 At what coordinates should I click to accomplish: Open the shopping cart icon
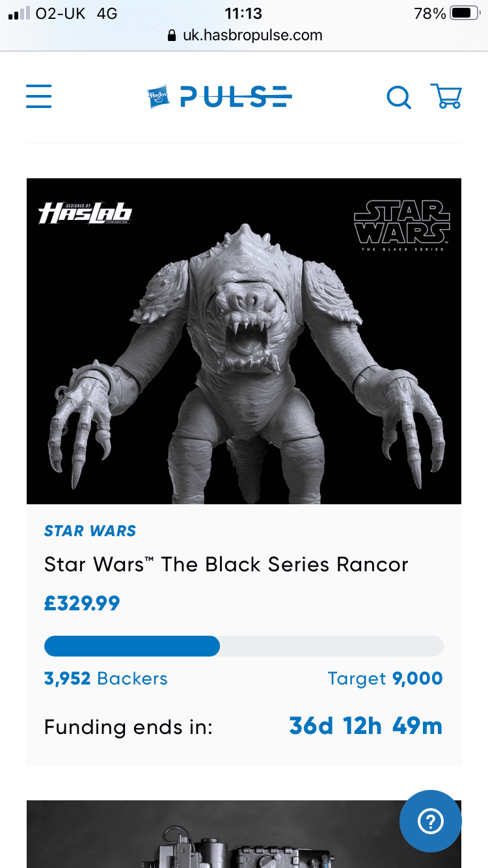tap(446, 96)
